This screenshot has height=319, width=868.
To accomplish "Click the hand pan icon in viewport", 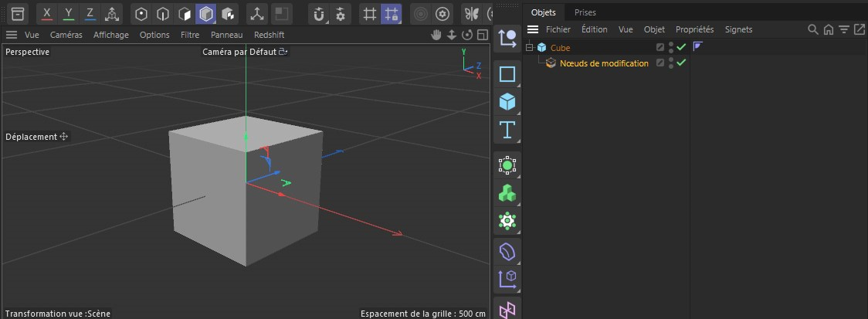I will [436, 35].
